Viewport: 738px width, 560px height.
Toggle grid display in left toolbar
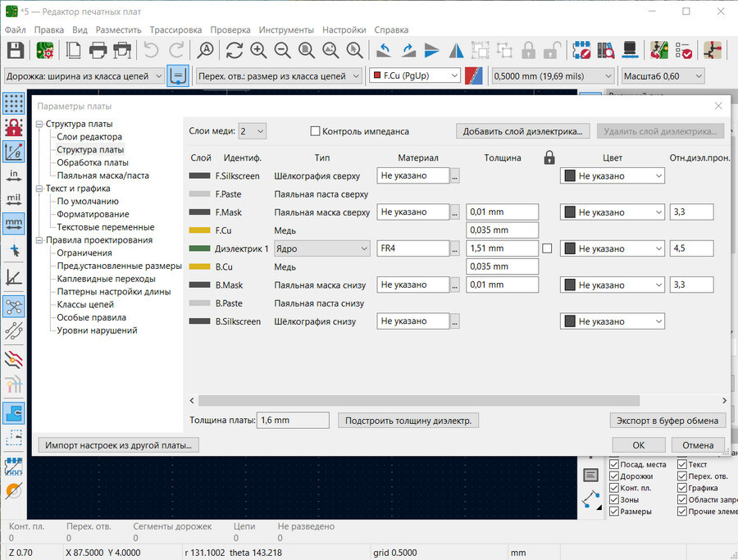click(x=14, y=103)
